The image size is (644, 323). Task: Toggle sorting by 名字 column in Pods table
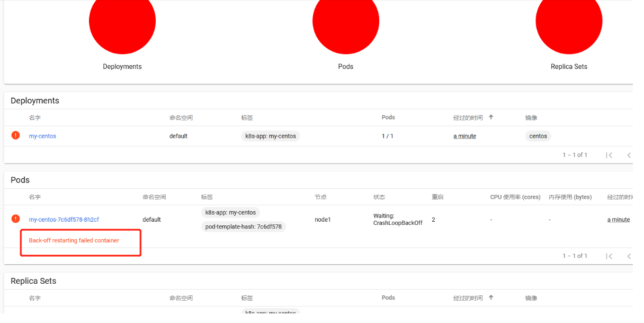[35, 197]
